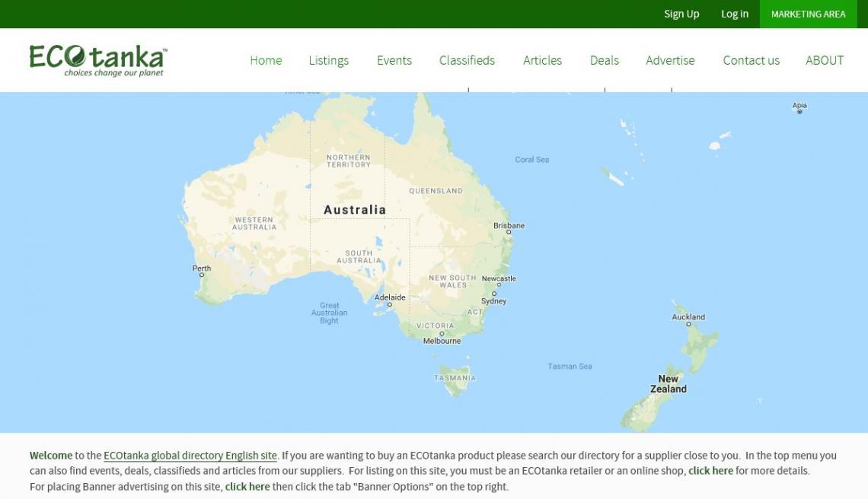Open the Events menu item

394,60
